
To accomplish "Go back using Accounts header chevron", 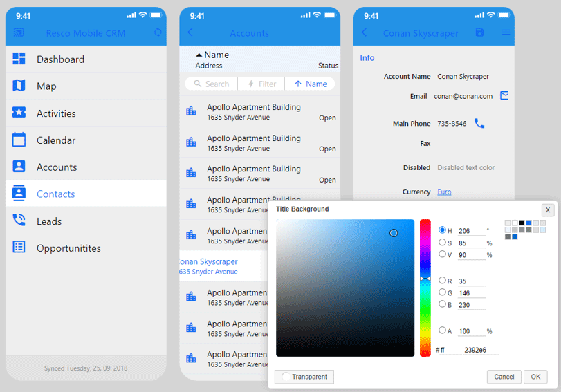I will pos(190,32).
